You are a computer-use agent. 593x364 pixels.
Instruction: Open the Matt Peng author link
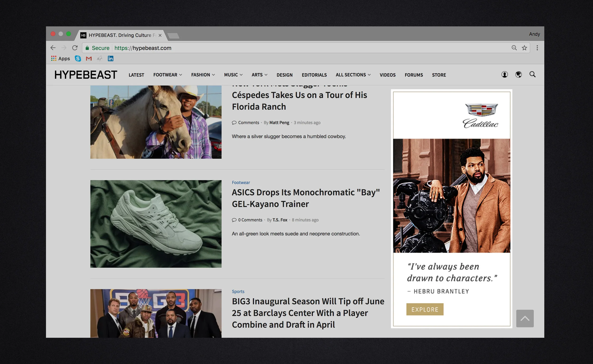[279, 122]
